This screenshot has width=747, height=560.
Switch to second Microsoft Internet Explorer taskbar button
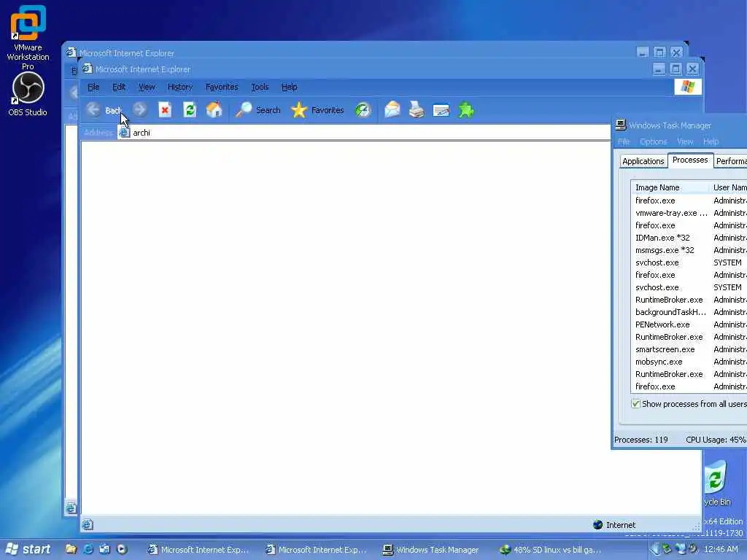pos(316,550)
